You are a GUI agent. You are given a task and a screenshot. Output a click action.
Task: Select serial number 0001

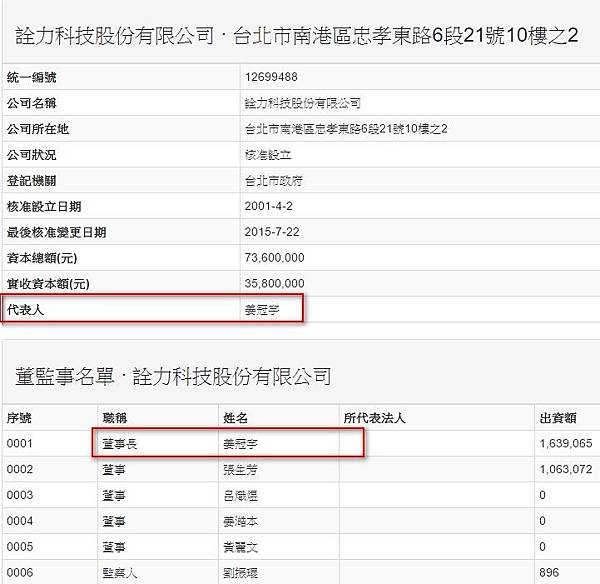point(20,444)
